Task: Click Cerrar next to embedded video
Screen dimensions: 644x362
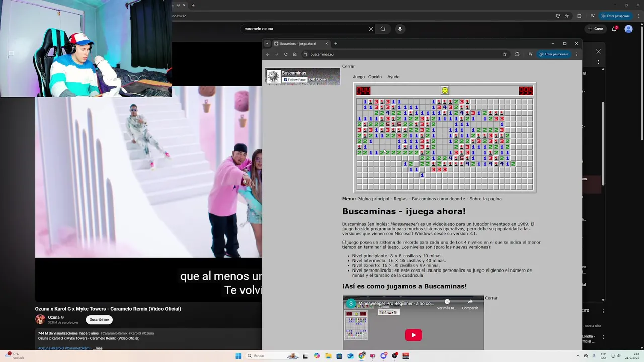Action: [491, 298]
